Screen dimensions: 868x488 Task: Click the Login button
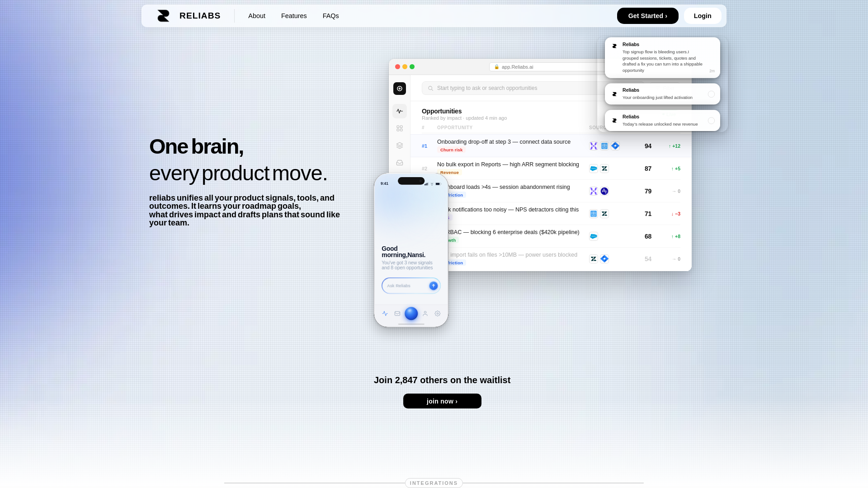click(703, 16)
